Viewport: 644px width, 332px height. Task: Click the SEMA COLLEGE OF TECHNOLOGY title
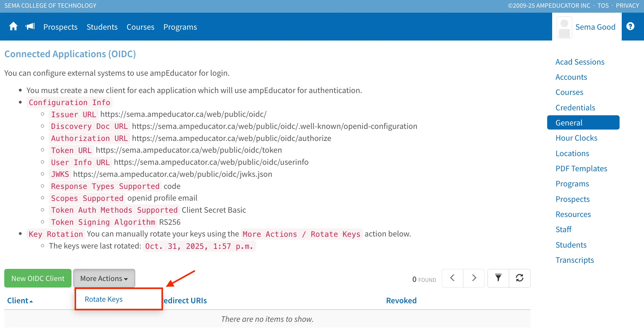(x=50, y=6)
